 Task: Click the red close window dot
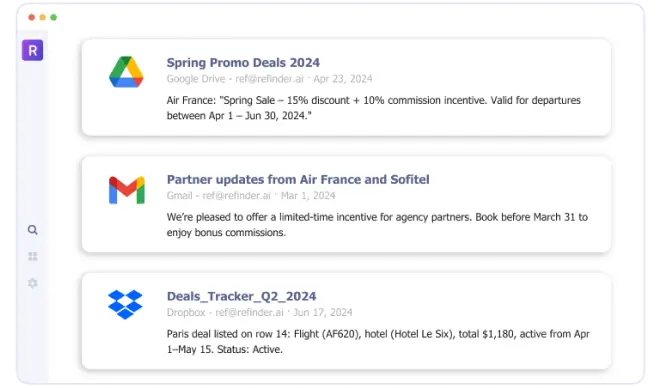pyautogui.click(x=32, y=17)
